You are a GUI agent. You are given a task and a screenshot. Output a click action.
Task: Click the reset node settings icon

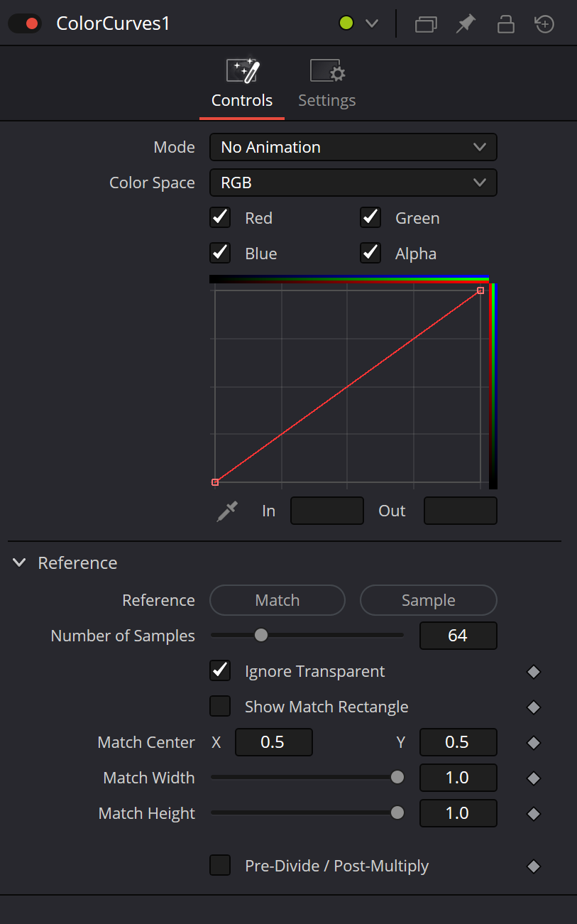click(x=544, y=24)
